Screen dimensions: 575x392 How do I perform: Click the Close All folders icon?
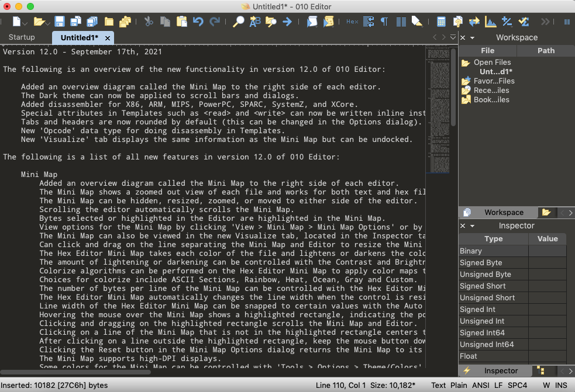pyautogui.click(x=125, y=22)
